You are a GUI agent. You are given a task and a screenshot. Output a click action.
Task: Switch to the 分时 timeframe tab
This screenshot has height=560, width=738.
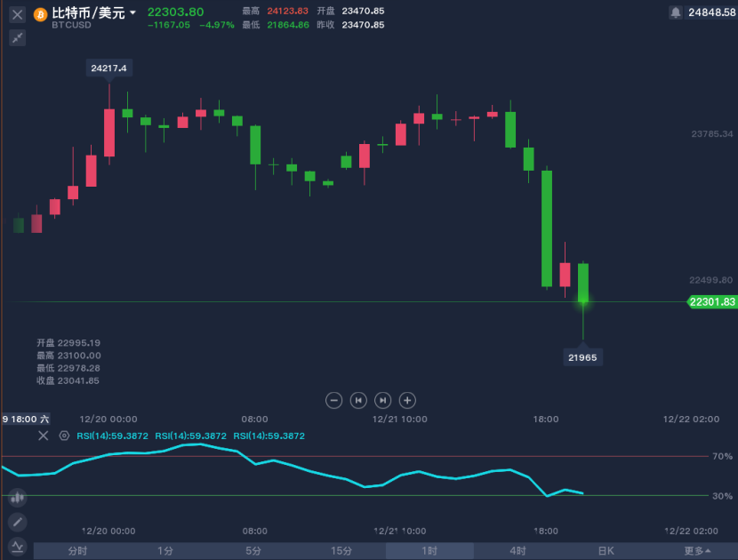coord(77,550)
